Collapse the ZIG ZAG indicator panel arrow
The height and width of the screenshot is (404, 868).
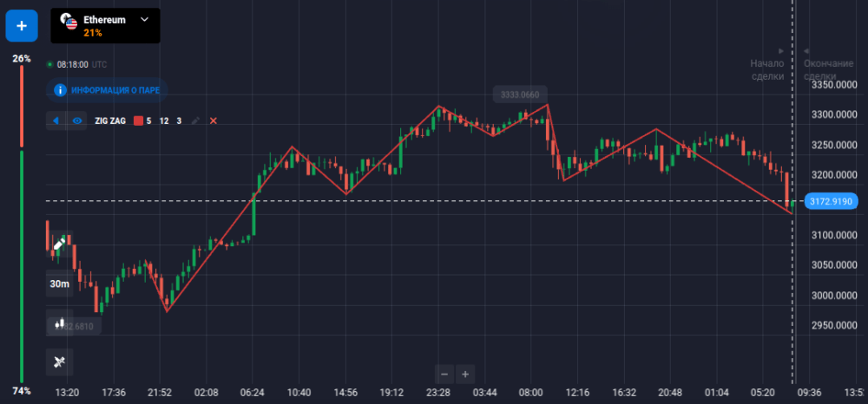(56, 121)
